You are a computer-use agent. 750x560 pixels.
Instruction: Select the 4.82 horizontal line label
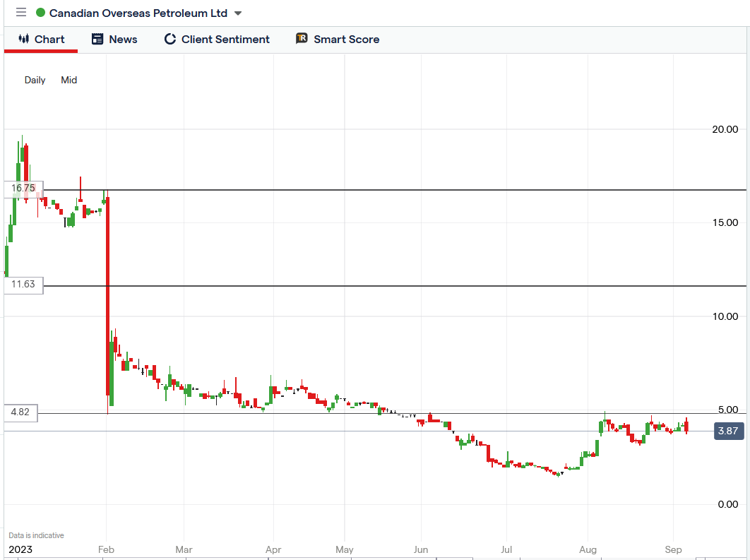[20, 412]
